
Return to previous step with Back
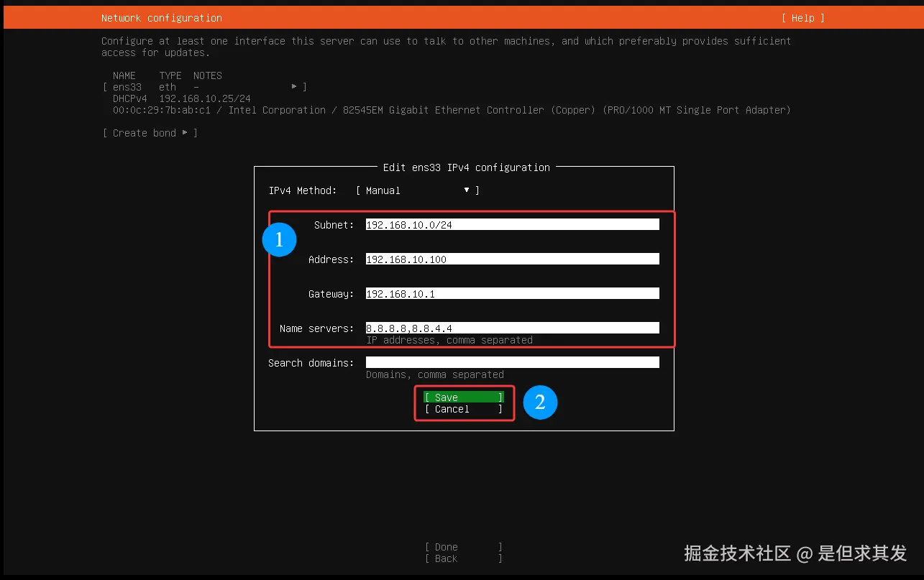coord(462,558)
